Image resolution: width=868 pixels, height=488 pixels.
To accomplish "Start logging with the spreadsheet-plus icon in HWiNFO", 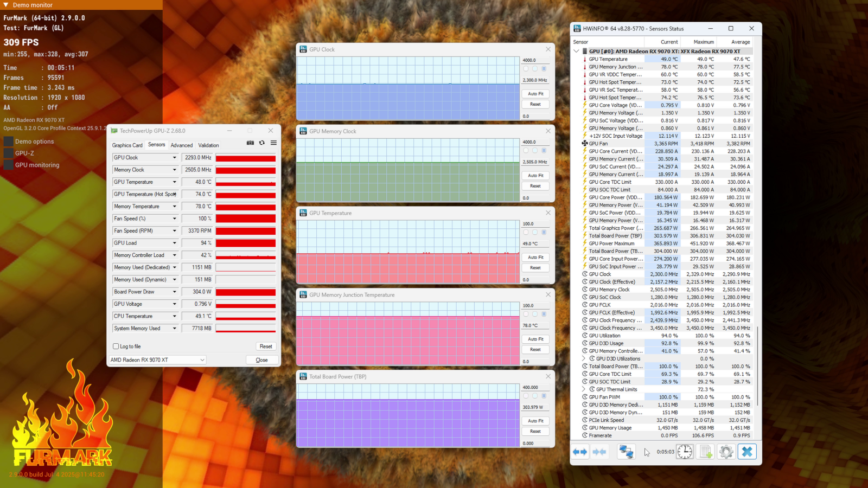I will tap(706, 452).
